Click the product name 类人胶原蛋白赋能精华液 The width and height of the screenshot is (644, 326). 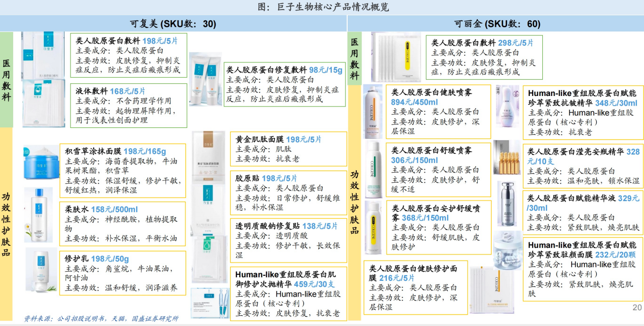pos(571,199)
